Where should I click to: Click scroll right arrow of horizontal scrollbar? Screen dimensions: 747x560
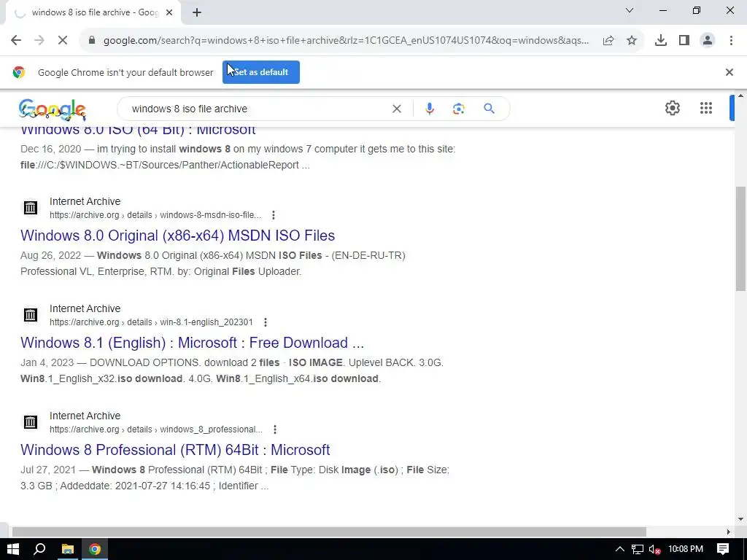coord(729,532)
